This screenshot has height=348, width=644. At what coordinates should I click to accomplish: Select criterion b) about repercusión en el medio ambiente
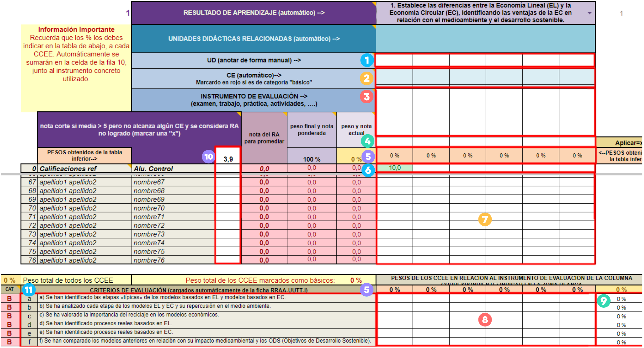coord(206,306)
